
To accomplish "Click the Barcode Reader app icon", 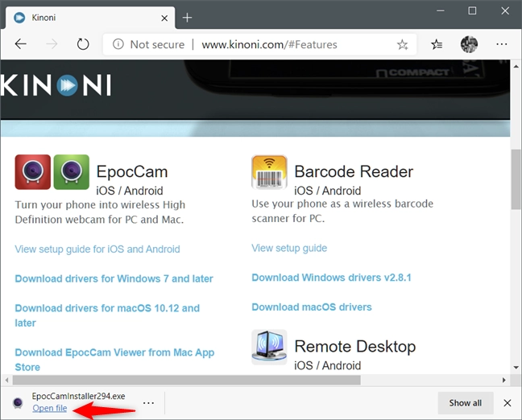I will tap(269, 172).
